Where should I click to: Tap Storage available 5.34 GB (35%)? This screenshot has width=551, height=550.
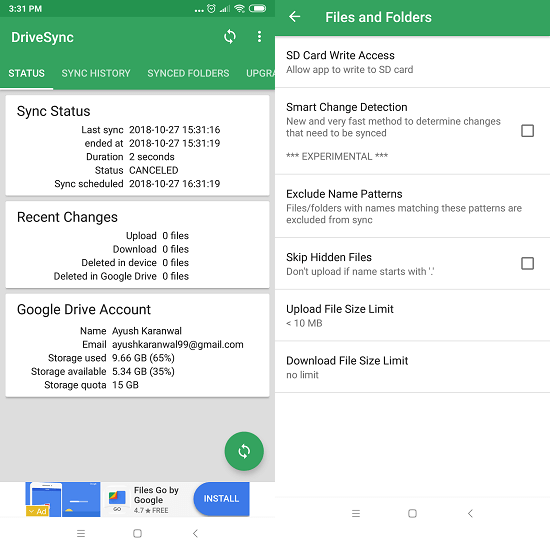pyautogui.click(x=143, y=371)
